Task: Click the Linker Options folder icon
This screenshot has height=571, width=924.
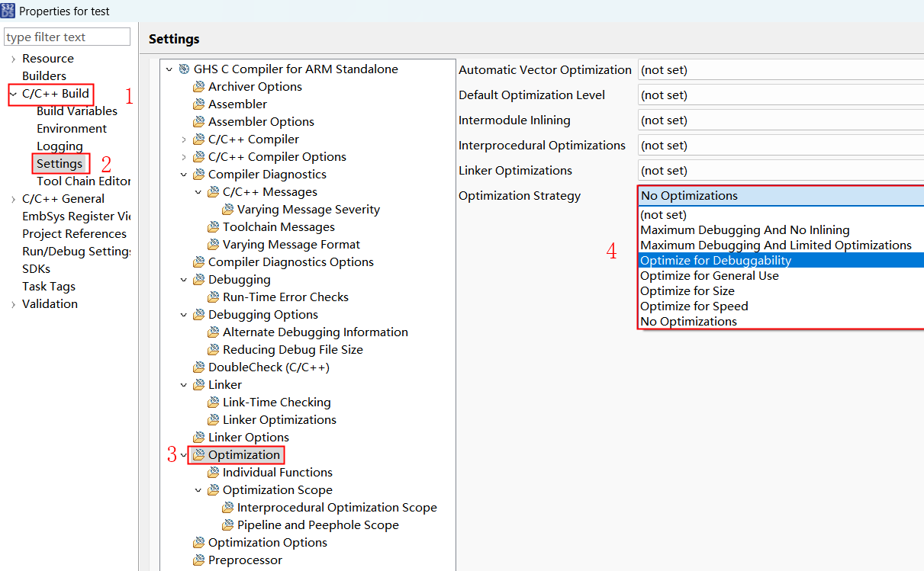Action: click(x=198, y=438)
